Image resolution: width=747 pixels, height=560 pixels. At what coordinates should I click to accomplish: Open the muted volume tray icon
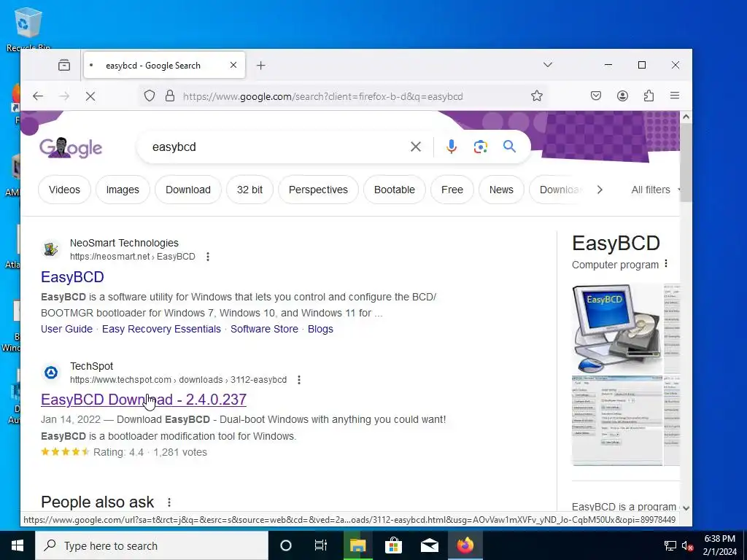click(687, 545)
